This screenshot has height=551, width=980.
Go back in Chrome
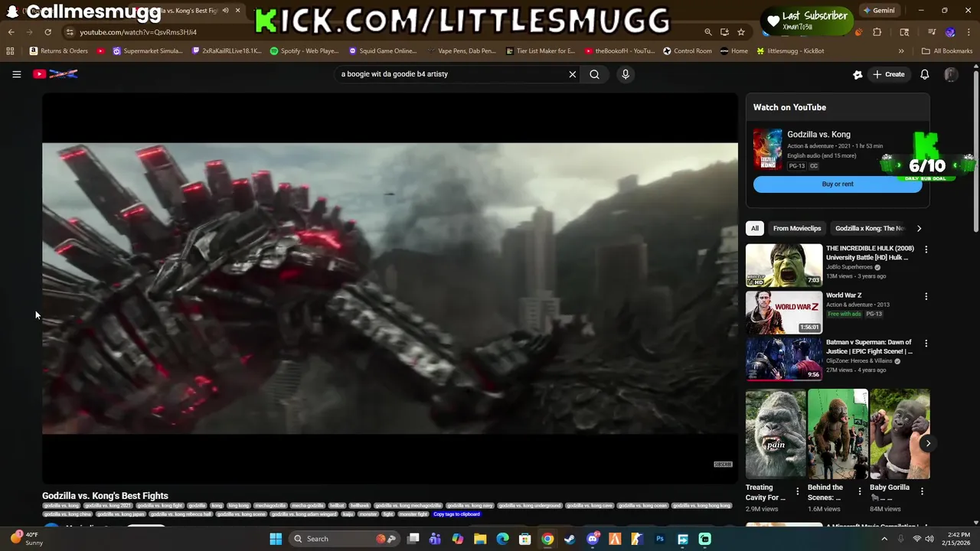coord(11,32)
